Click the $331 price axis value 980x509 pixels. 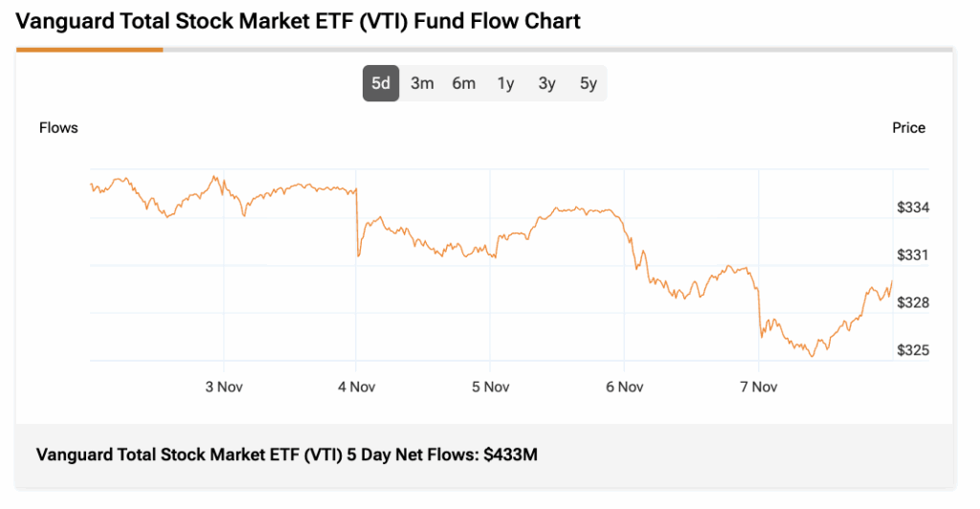[913, 255]
